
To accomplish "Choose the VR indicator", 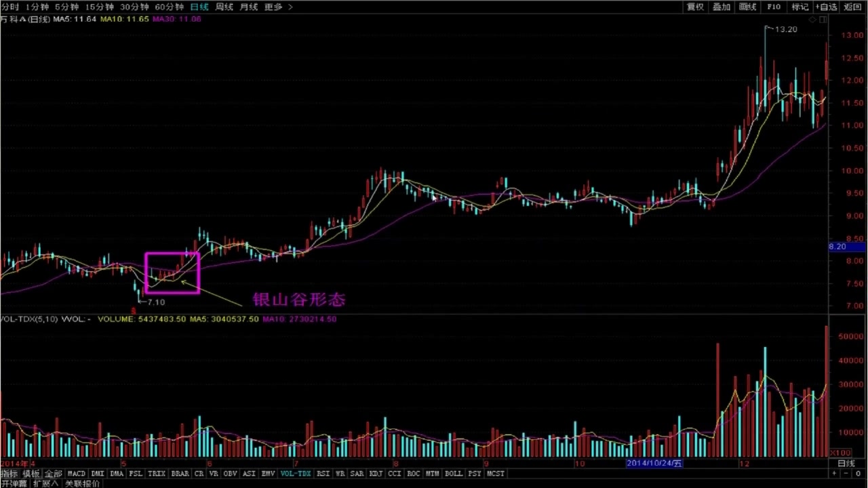I will tap(214, 474).
